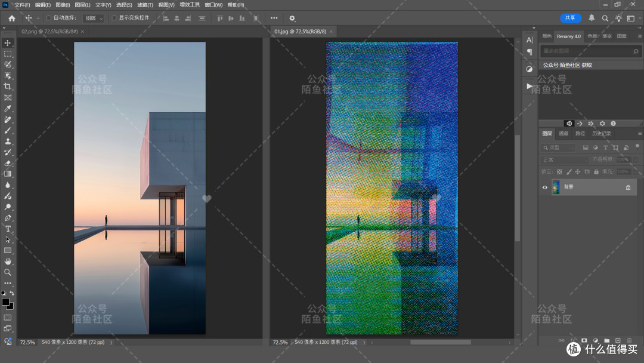
Task: Open the notifications bell
Action: point(592,18)
